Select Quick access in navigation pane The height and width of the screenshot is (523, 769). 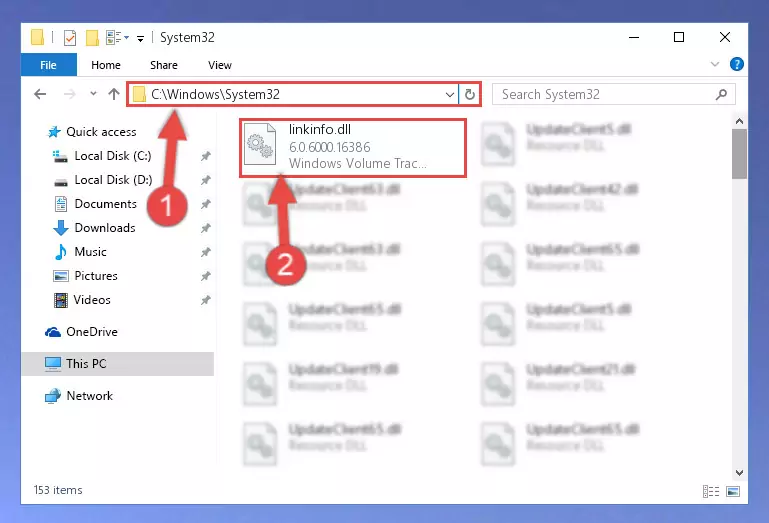(x=101, y=132)
